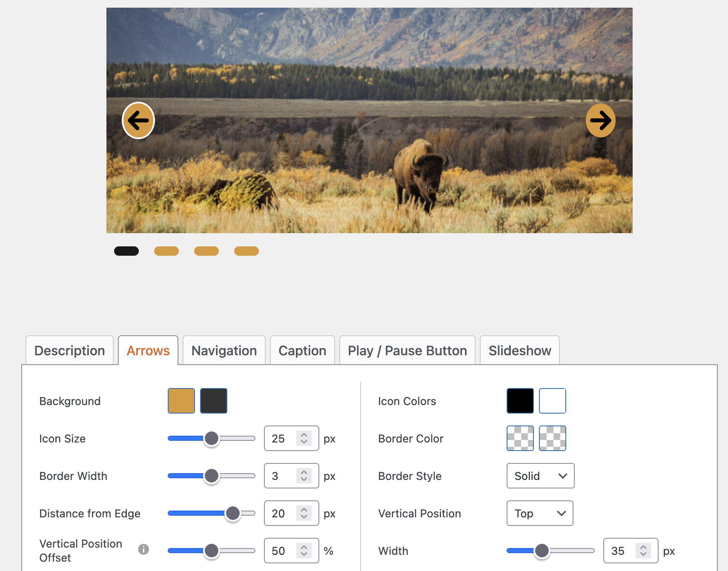This screenshot has height=571, width=728.
Task: Open the Description tab
Action: tap(70, 351)
